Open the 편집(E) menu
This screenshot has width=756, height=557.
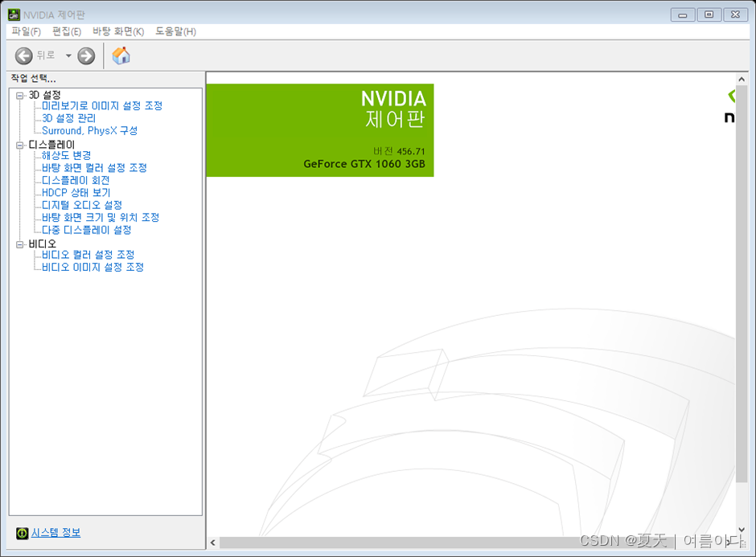pyautogui.click(x=67, y=31)
